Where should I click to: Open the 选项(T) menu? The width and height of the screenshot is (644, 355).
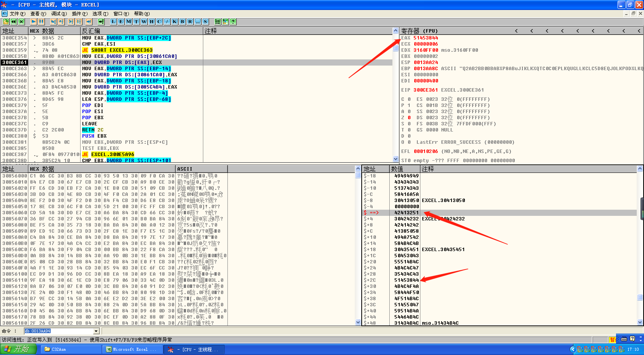click(100, 14)
